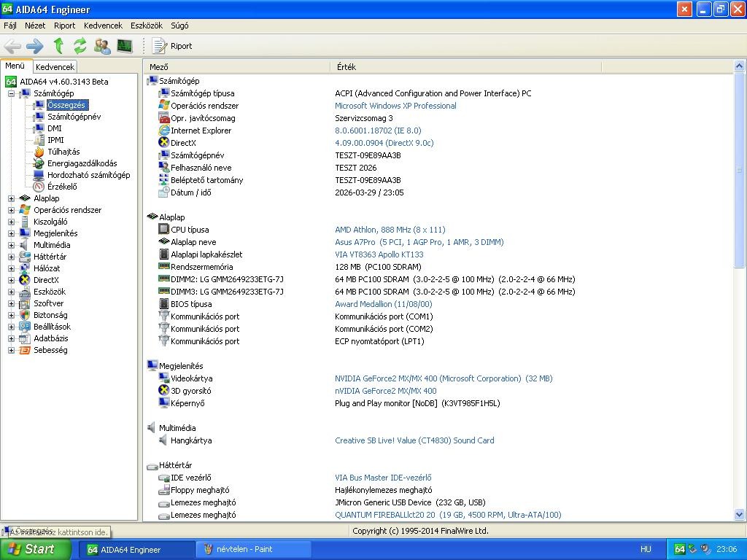This screenshot has width=747, height=560.
Task: Open the Microsoft Windows XP Professional link
Action: [395, 106]
